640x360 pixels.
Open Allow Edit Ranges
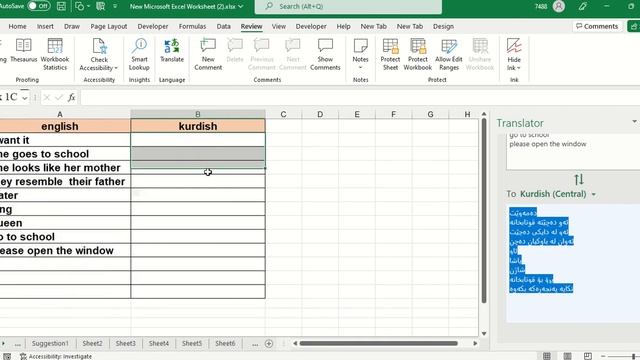(x=449, y=54)
